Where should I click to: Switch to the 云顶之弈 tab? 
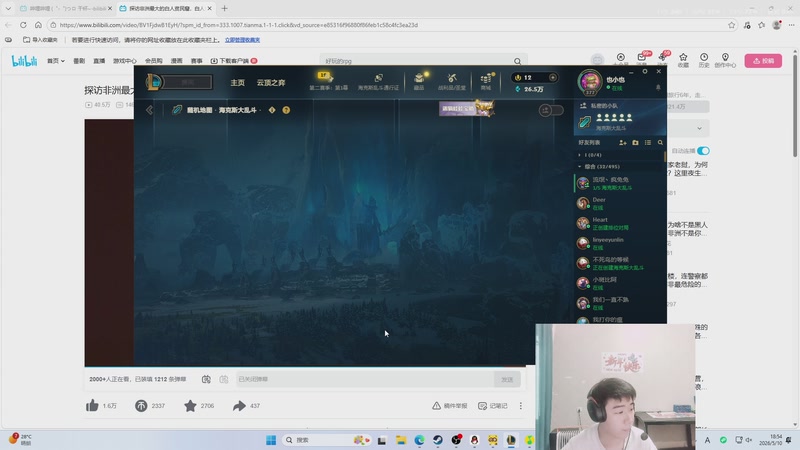tap(271, 83)
